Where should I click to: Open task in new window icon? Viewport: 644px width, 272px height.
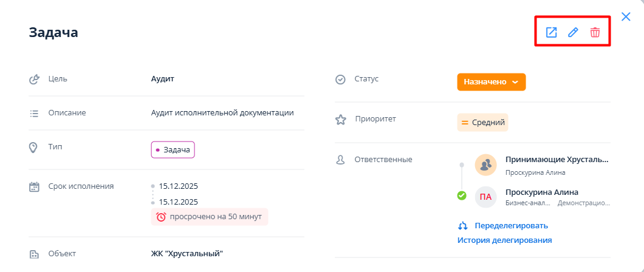click(x=551, y=33)
